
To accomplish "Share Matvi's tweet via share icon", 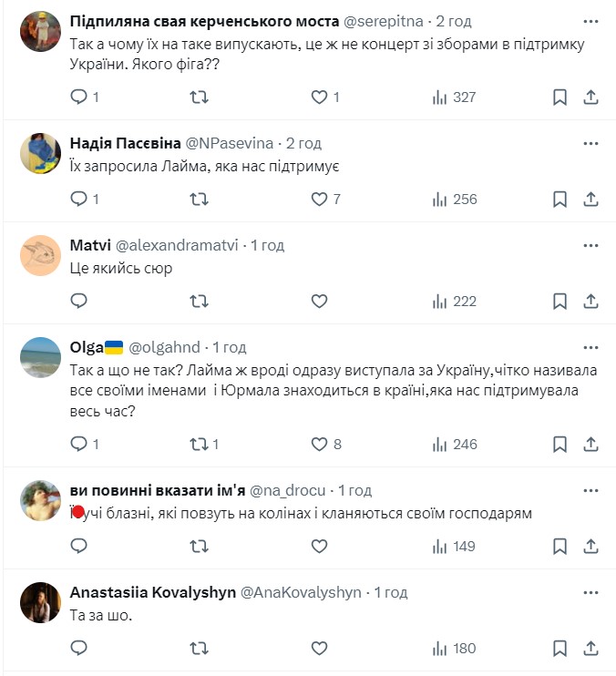I will coord(590,301).
